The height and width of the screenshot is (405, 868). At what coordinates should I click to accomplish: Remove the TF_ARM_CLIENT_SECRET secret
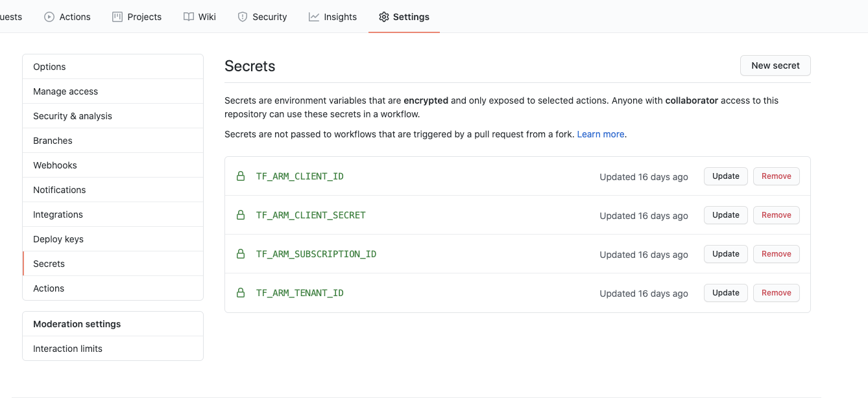click(776, 215)
